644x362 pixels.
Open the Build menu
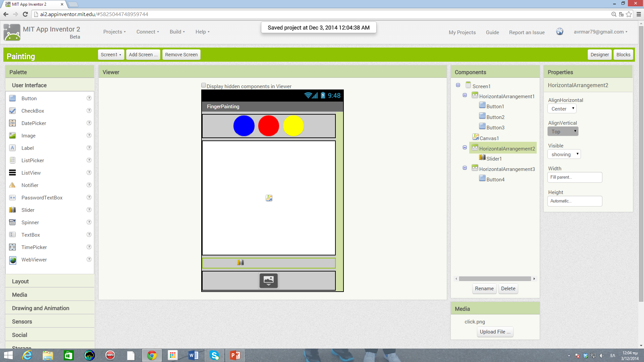click(177, 32)
